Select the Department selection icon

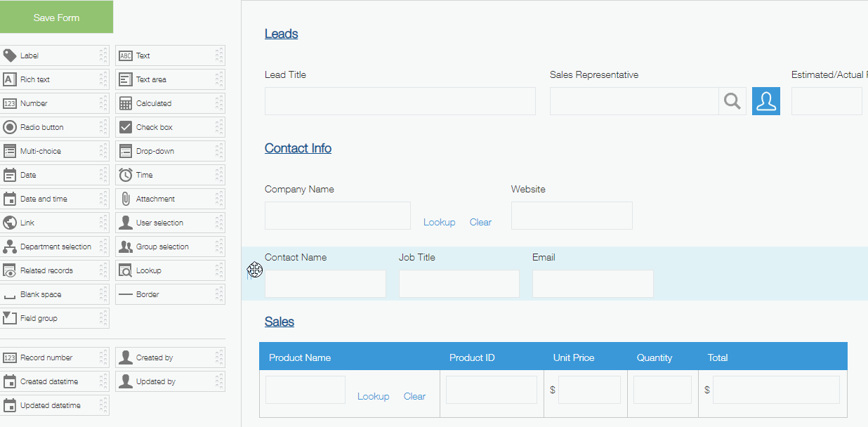(x=10, y=247)
